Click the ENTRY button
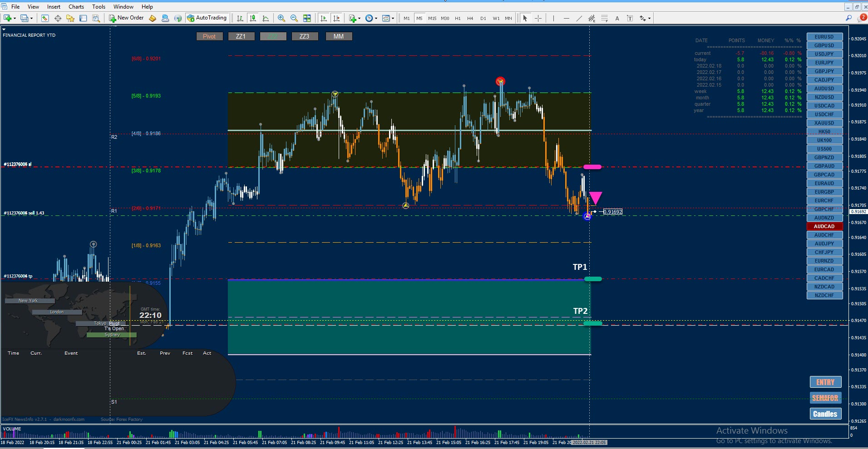 click(x=825, y=382)
